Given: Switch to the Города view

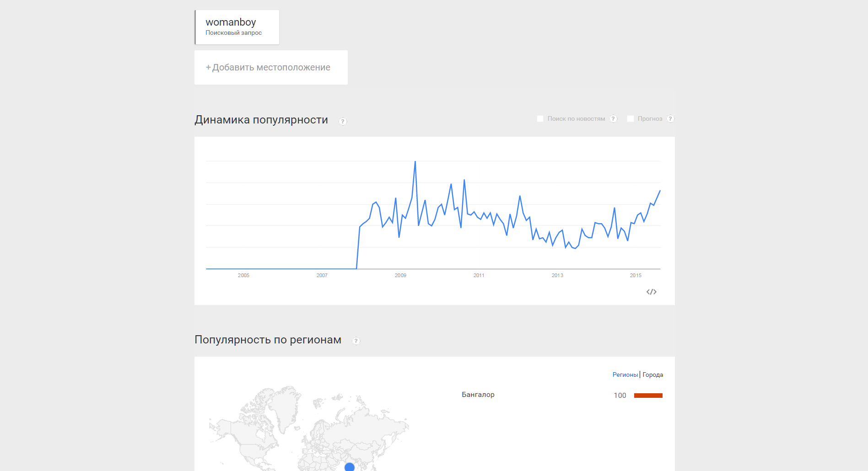Looking at the screenshot, I should tap(653, 375).
